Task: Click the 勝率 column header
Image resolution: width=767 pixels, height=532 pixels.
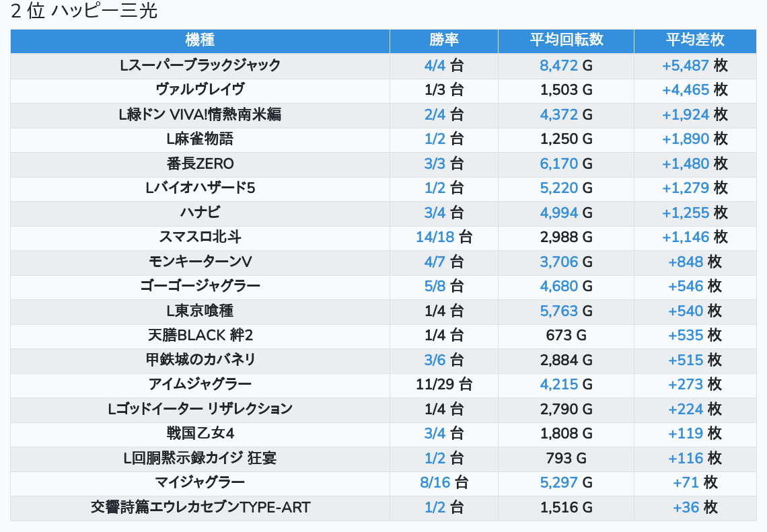Action: click(x=443, y=40)
